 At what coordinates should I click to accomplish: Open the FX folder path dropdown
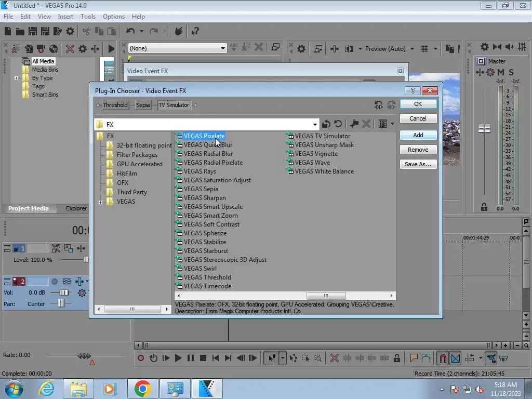pos(315,125)
